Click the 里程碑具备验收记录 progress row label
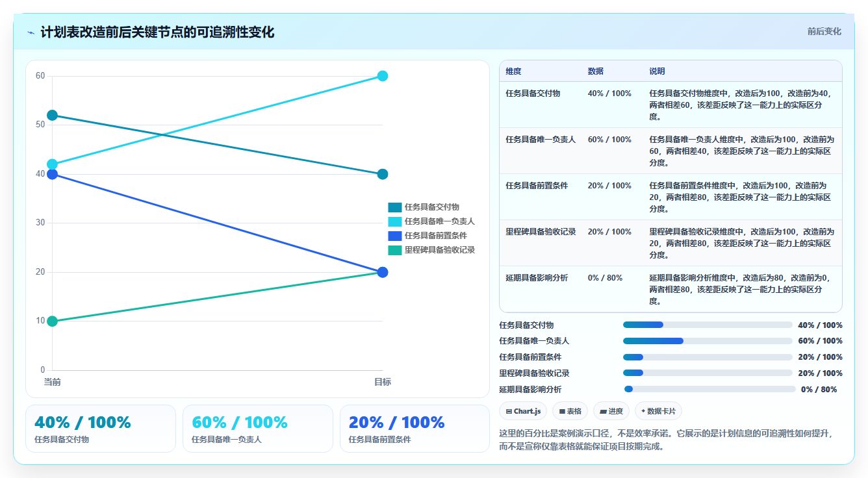The height and width of the screenshot is (478, 868). 534,373
